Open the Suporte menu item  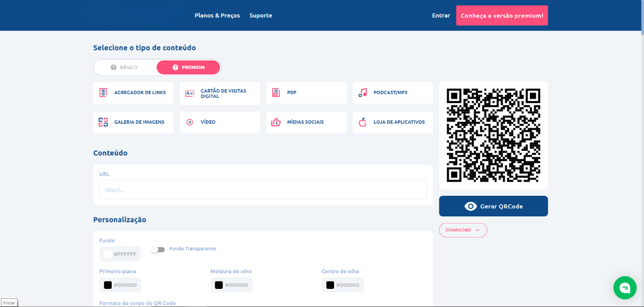(x=261, y=16)
